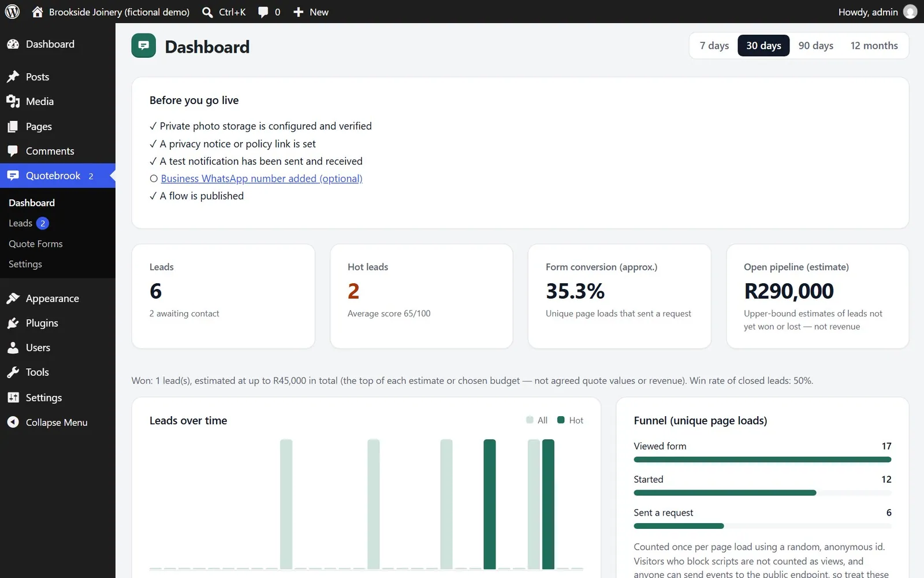
Task: Click the Tools wrench icon
Action: [13, 372]
